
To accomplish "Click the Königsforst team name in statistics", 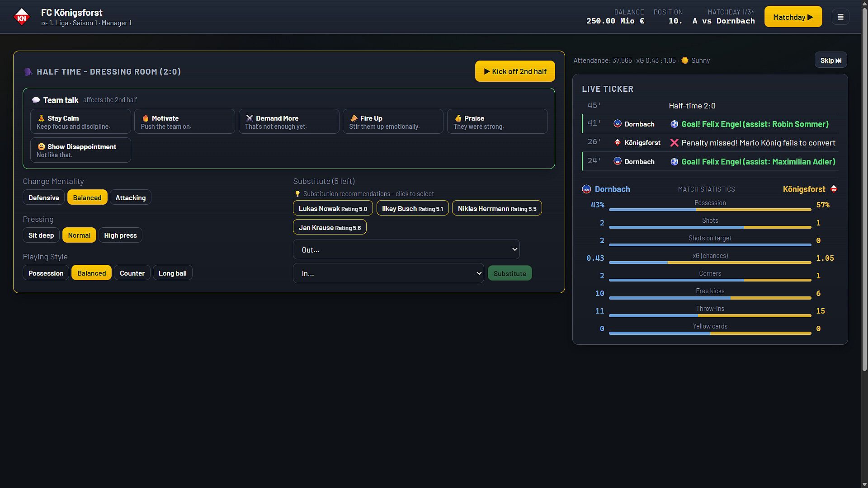I will pos(804,189).
